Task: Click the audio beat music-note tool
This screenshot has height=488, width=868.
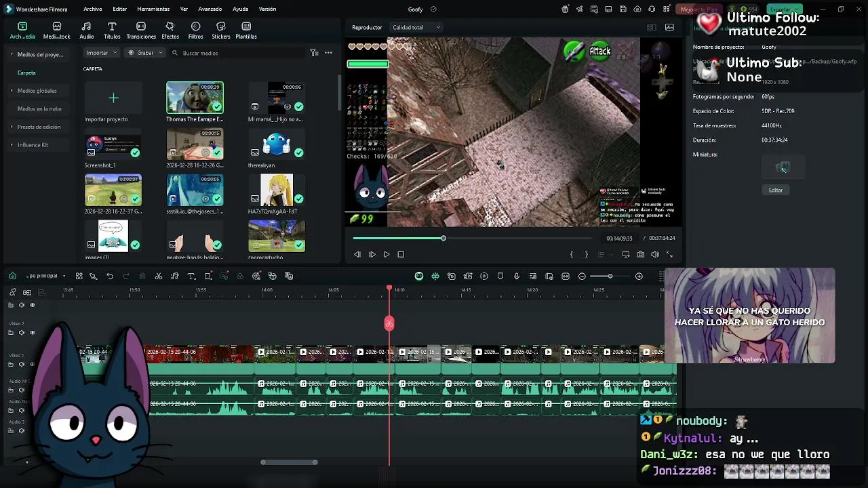Action: coord(174,276)
